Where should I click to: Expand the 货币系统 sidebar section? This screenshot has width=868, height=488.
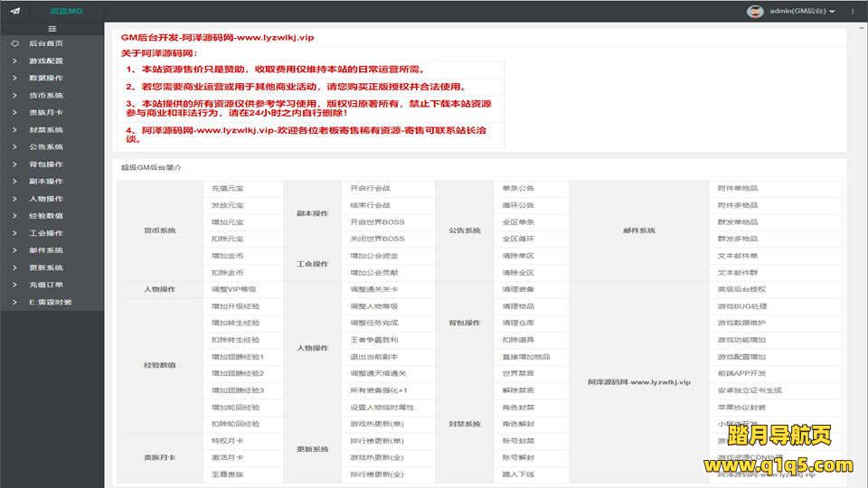coord(45,95)
